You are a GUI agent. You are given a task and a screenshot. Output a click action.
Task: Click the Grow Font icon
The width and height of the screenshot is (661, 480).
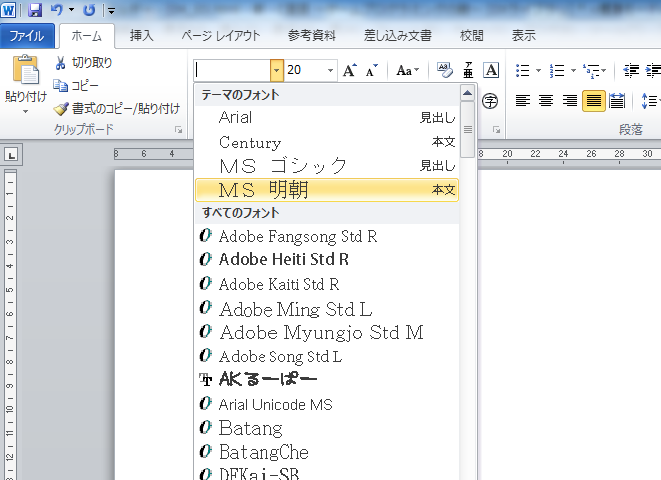tap(349, 70)
